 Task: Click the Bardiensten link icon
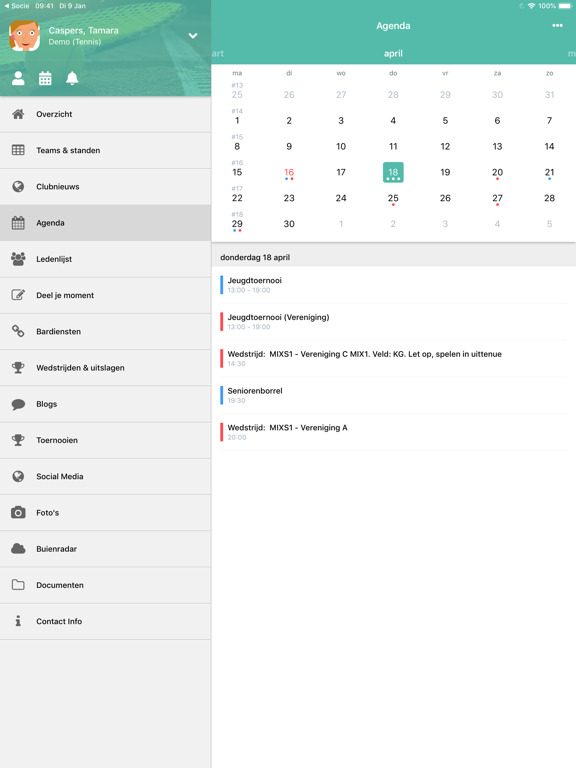click(18, 332)
